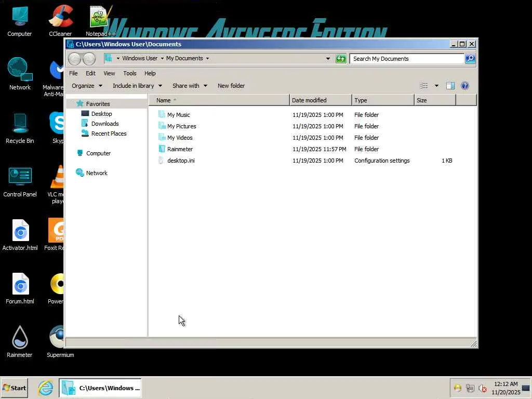Expand arrow before Windows User breadcrumb

coord(118,59)
